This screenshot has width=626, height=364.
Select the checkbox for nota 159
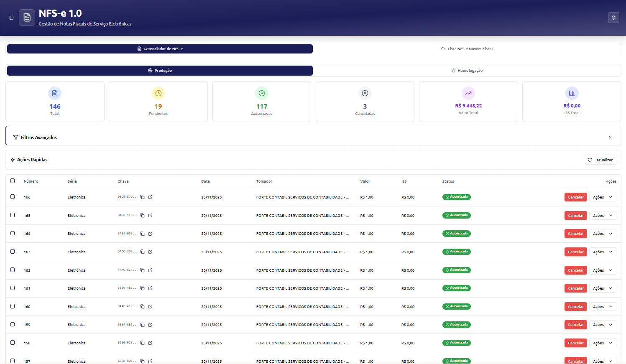[13, 324]
